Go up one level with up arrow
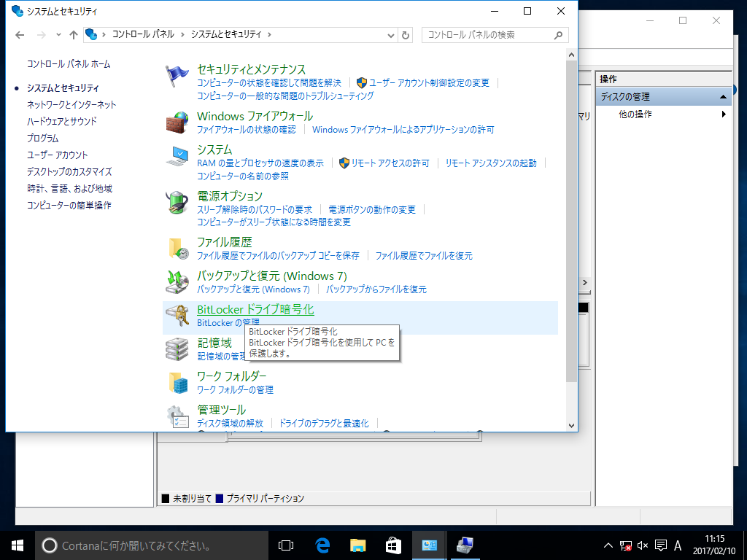 pyautogui.click(x=74, y=35)
